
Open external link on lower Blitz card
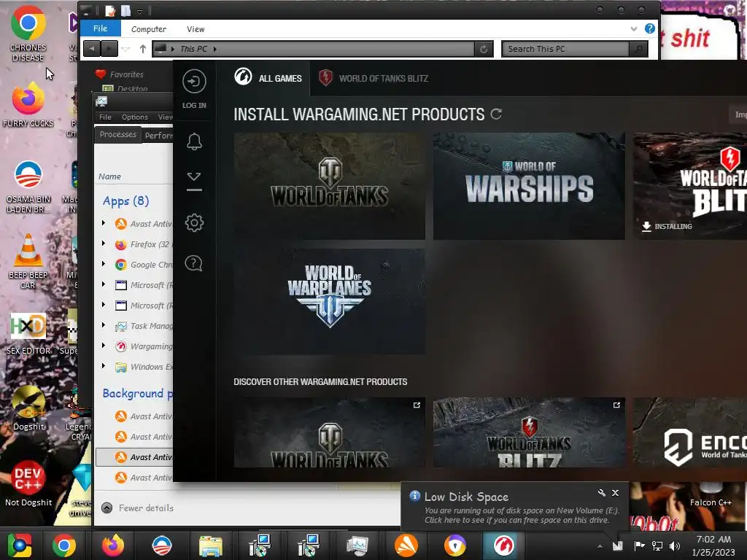click(x=616, y=405)
